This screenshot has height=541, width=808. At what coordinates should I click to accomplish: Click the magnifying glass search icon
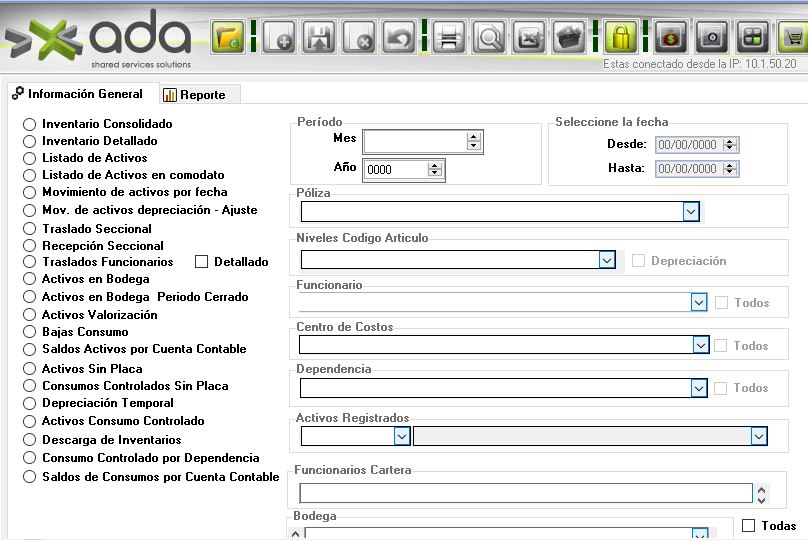489,37
